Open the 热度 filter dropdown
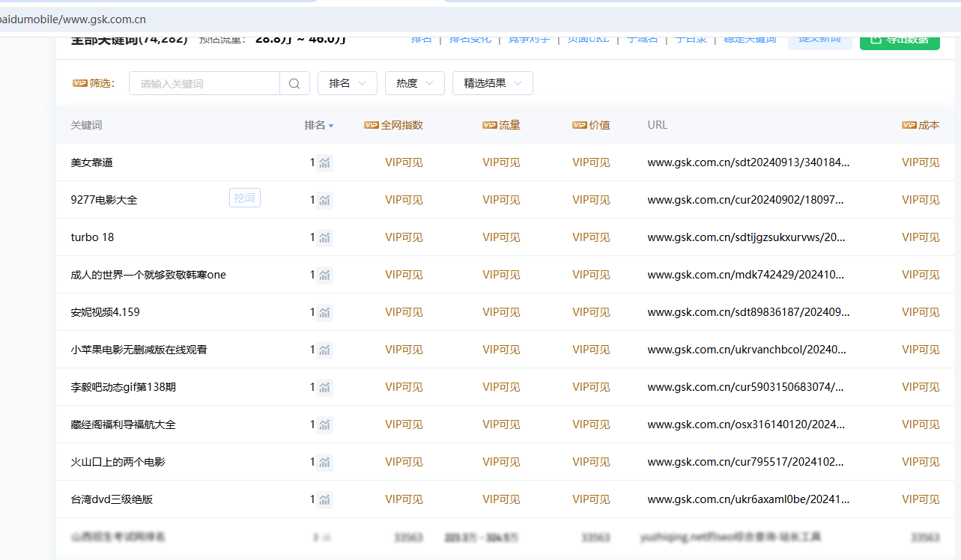This screenshot has width=961, height=560. 415,83
